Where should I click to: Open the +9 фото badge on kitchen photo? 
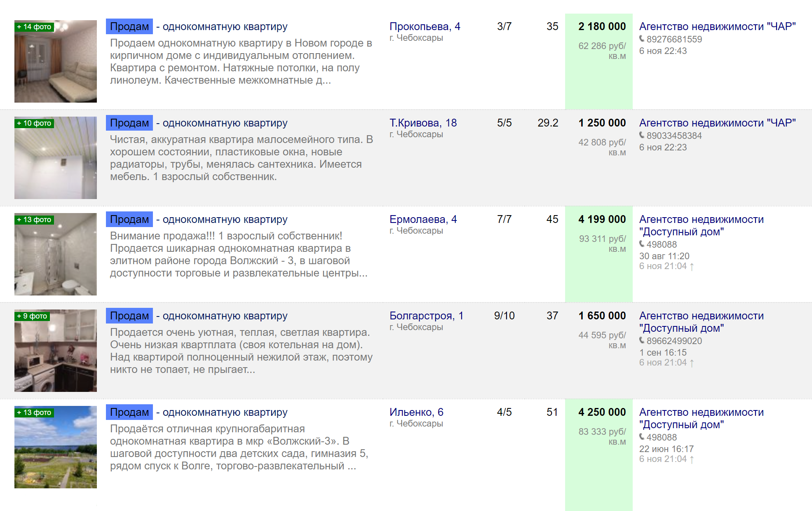pyautogui.click(x=32, y=316)
